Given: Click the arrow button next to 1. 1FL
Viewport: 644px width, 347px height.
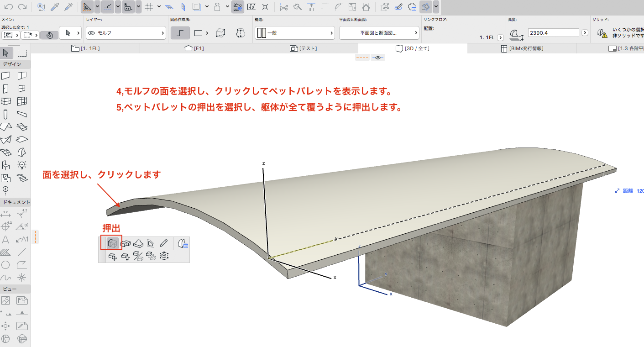Looking at the screenshot, I should (500, 37).
